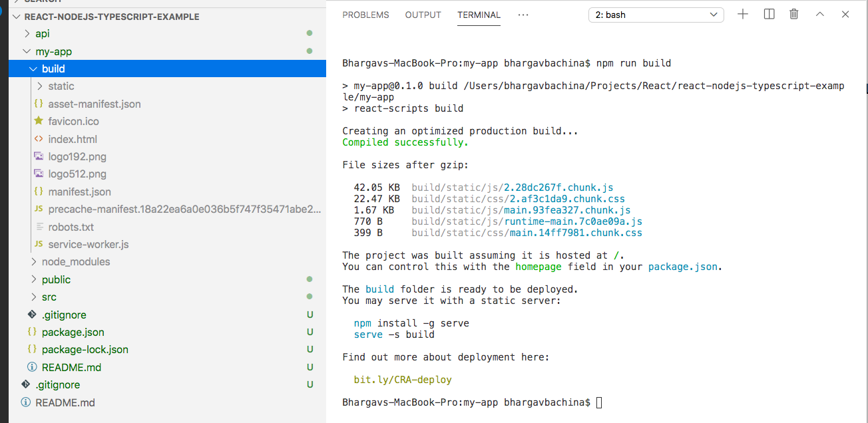Click git icon beside root .gitignore
868x423 pixels.
click(26, 384)
